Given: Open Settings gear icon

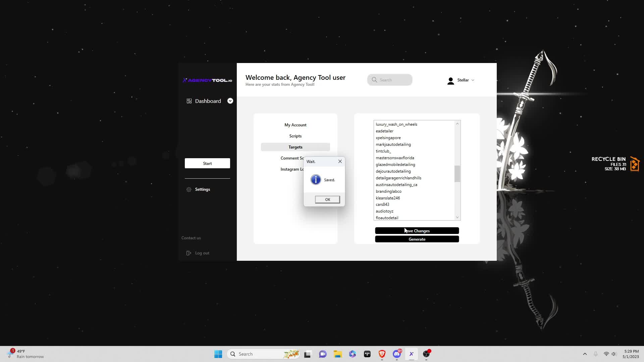Looking at the screenshot, I should click(x=189, y=189).
